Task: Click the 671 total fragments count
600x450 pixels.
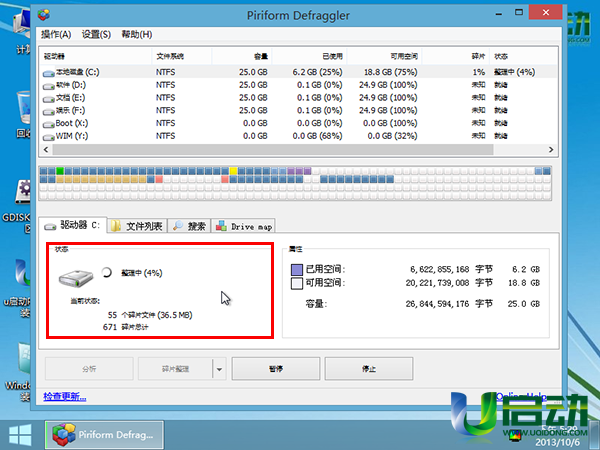Action: [110, 327]
